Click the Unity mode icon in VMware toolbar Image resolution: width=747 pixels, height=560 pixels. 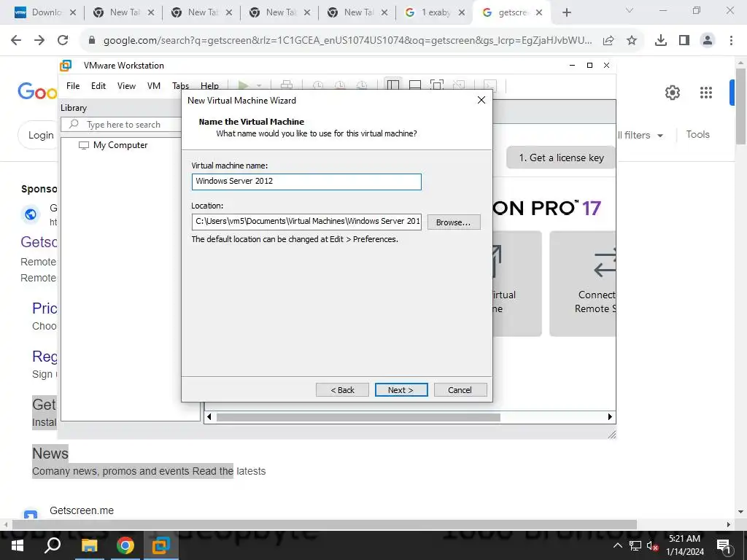pos(459,85)
